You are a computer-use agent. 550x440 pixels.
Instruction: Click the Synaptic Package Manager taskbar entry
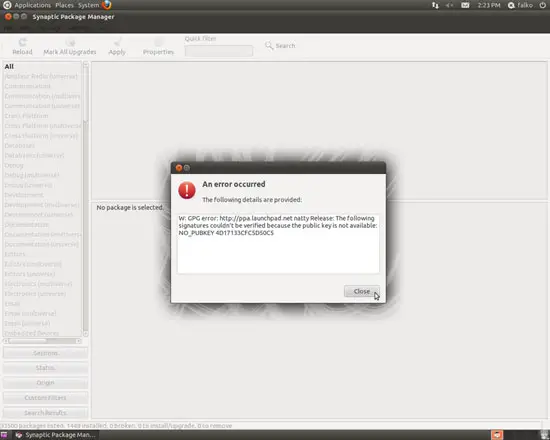[x=55, y=435]
